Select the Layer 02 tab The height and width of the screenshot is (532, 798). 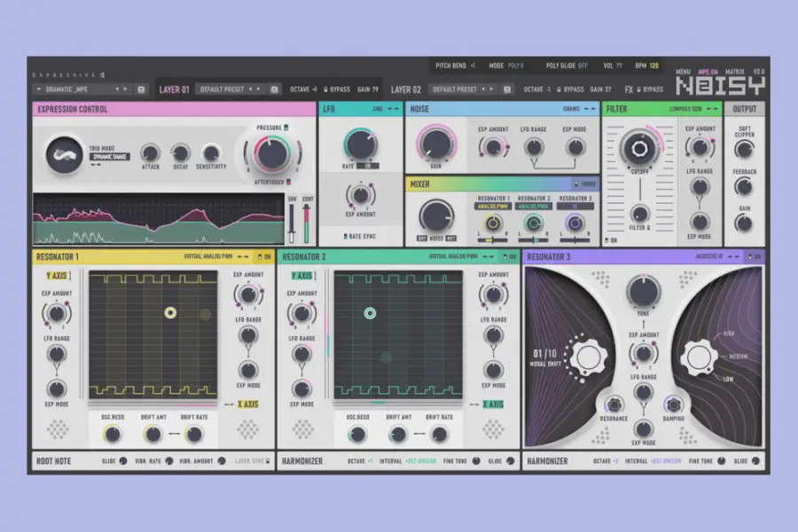408,89
